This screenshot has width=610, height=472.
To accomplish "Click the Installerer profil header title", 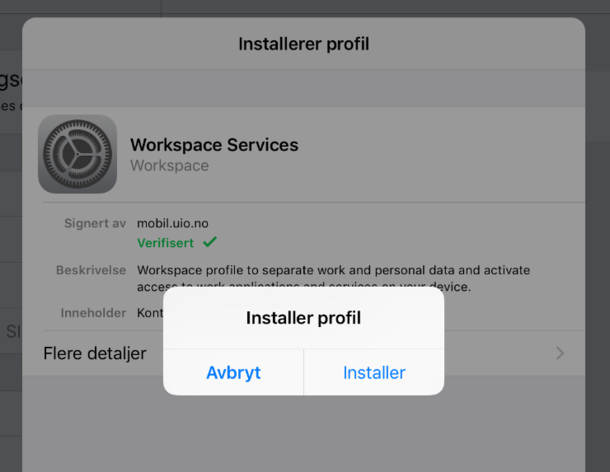I will [304, 44].
